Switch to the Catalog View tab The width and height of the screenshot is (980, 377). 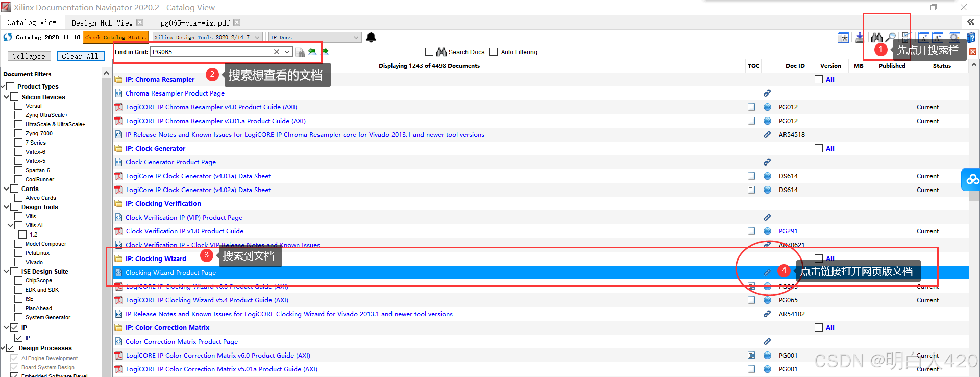(x=32, y=22)
